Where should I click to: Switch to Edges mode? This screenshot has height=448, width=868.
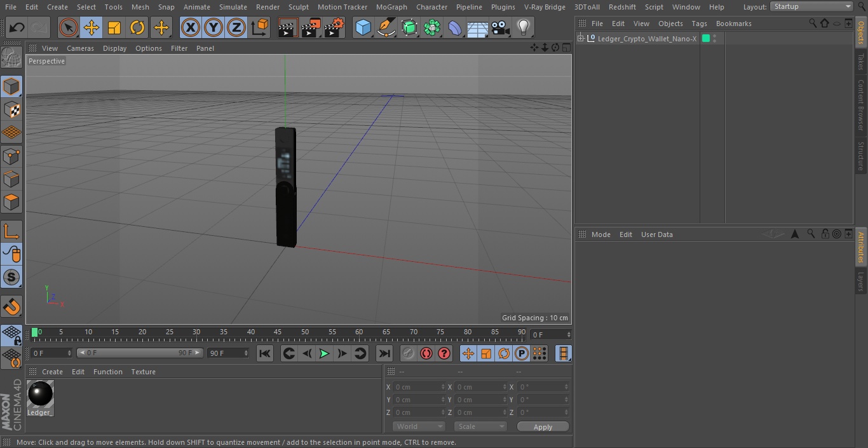click(x=11, y=179)
